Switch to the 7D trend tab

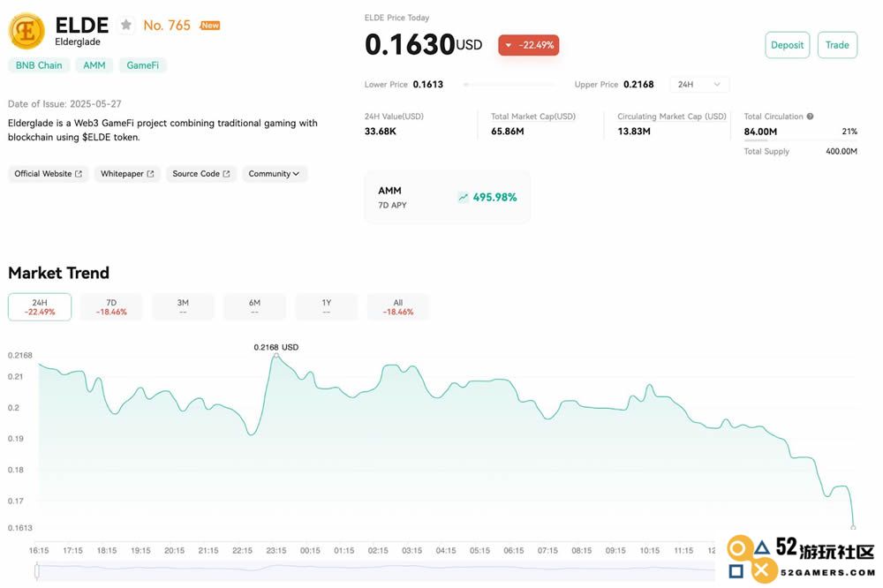pos(111,307)
